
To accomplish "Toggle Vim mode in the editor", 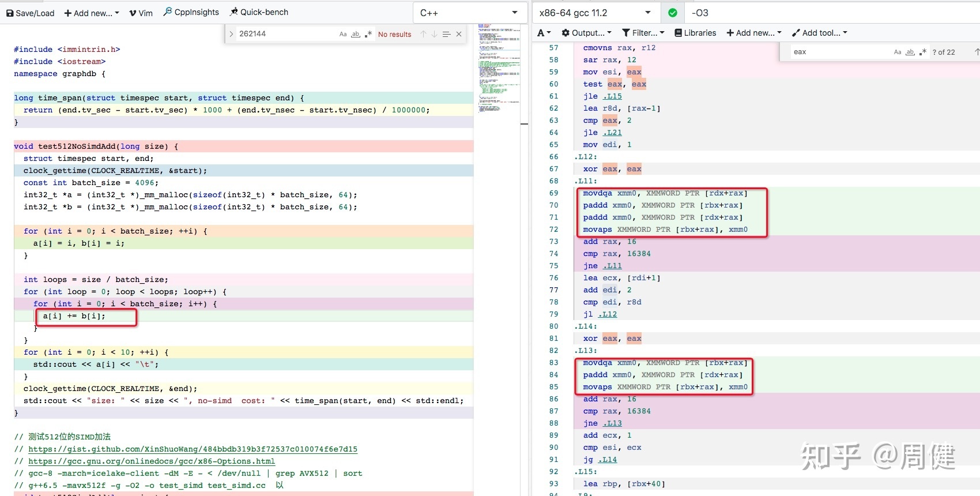I will point(141,13).
